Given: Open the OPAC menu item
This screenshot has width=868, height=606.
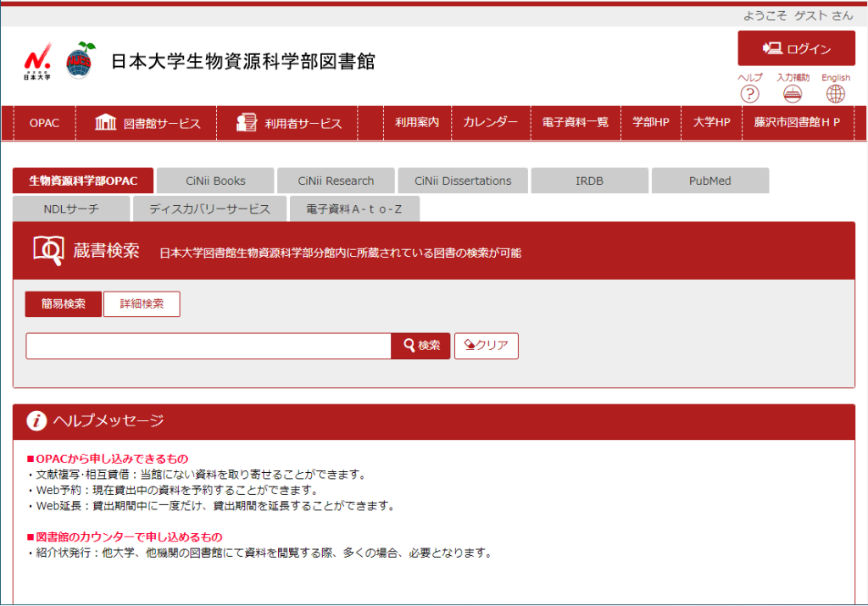Looking at the screenshot, I should [44, 123].
